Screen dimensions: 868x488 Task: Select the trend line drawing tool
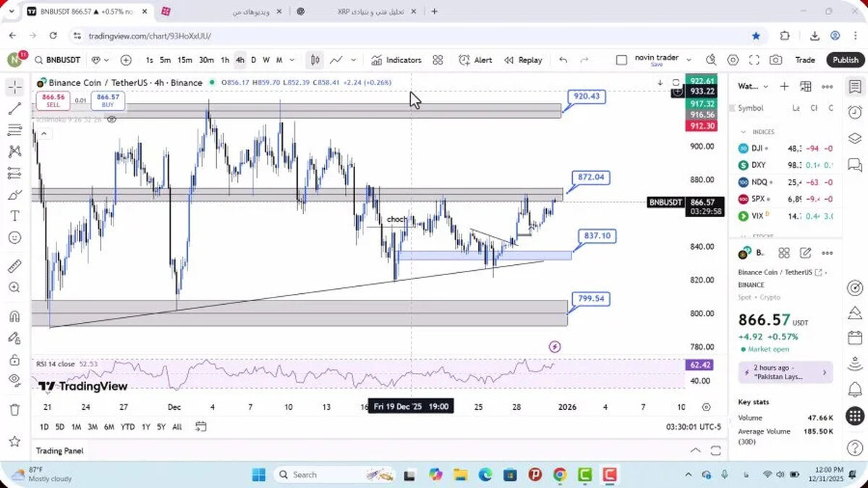[x=14, y=109]
